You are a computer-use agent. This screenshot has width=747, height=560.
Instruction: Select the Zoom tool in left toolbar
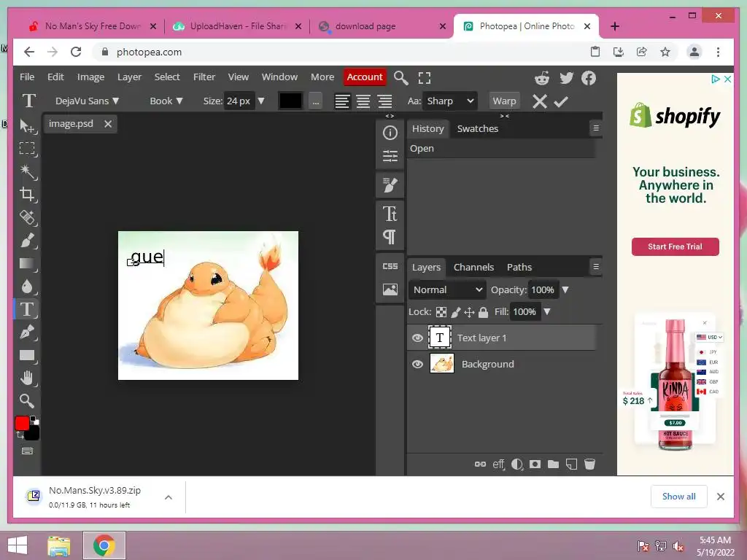[x=27, y=401]
